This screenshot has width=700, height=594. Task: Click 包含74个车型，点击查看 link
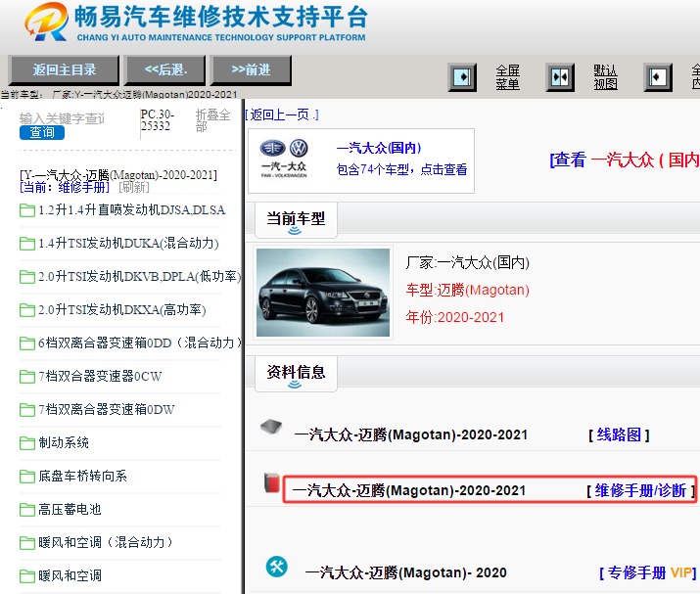(x=401, y=169)
